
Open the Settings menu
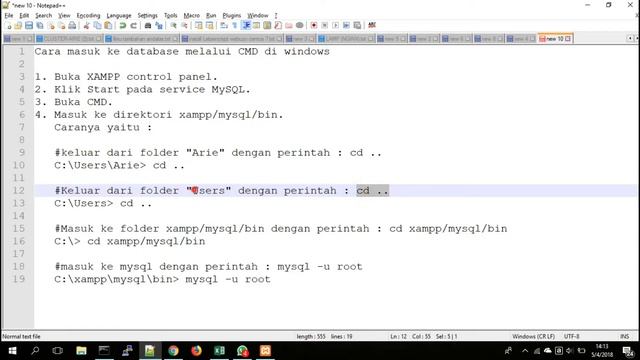pyautogui.click(x=147, y=16)
